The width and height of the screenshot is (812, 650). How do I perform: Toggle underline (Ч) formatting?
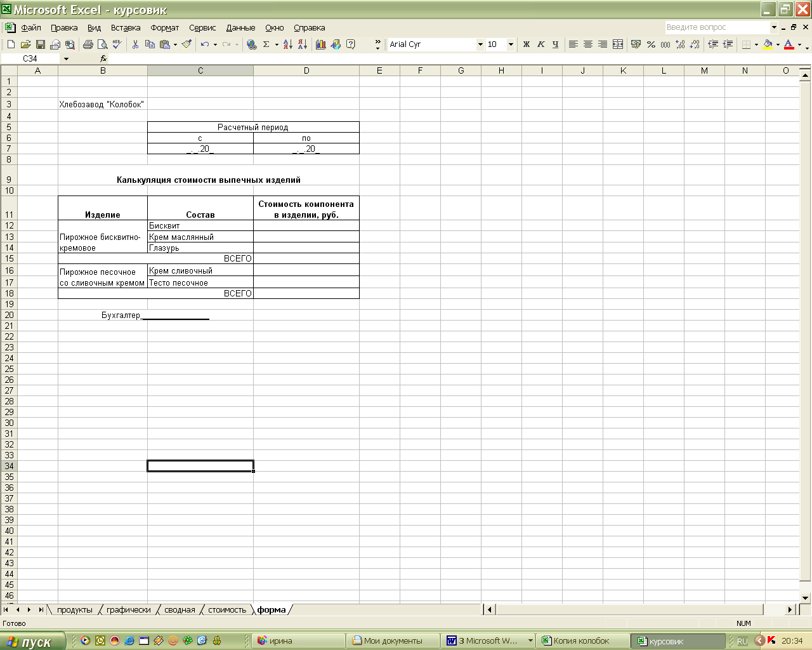(555, 44)
